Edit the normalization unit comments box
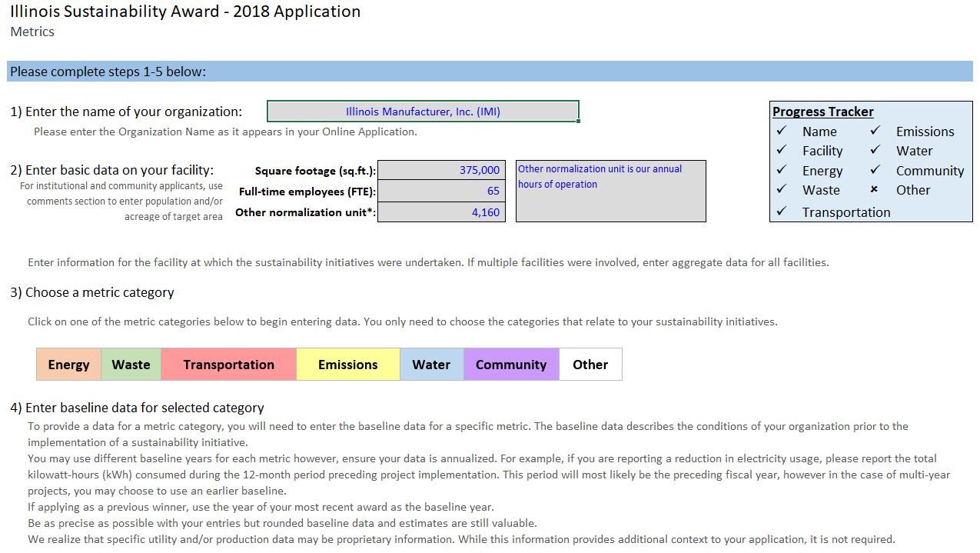The image size is (980, 553). 610,192
